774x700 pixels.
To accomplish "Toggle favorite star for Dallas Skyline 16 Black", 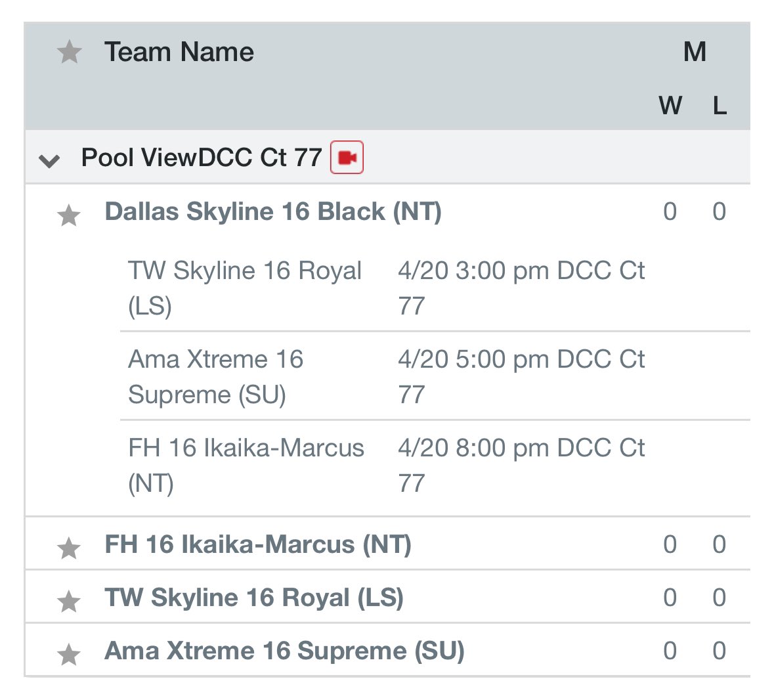I will tap(69, 215).
